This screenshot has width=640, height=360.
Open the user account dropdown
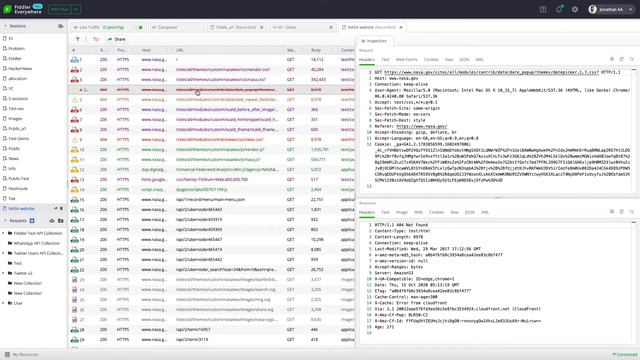[x=631, y=9]
